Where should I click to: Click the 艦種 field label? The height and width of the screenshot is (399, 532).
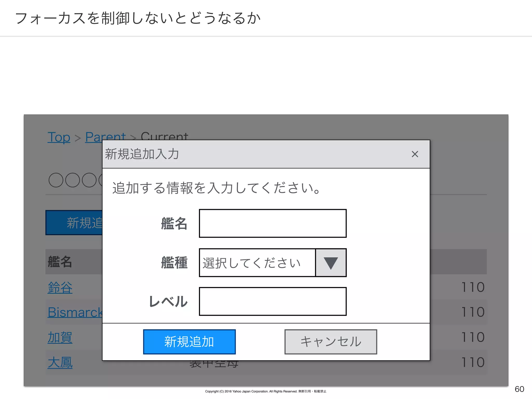(174, 262)
